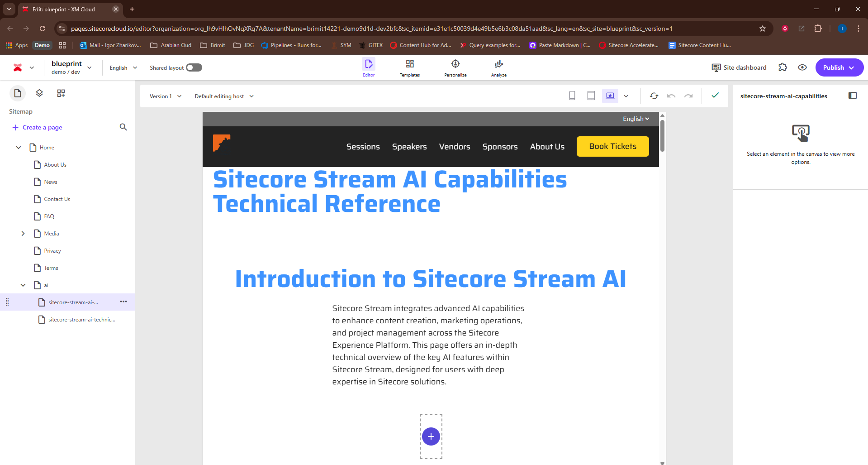
Task: Select the FAQ page in sitemap
Action: (49, 216)
